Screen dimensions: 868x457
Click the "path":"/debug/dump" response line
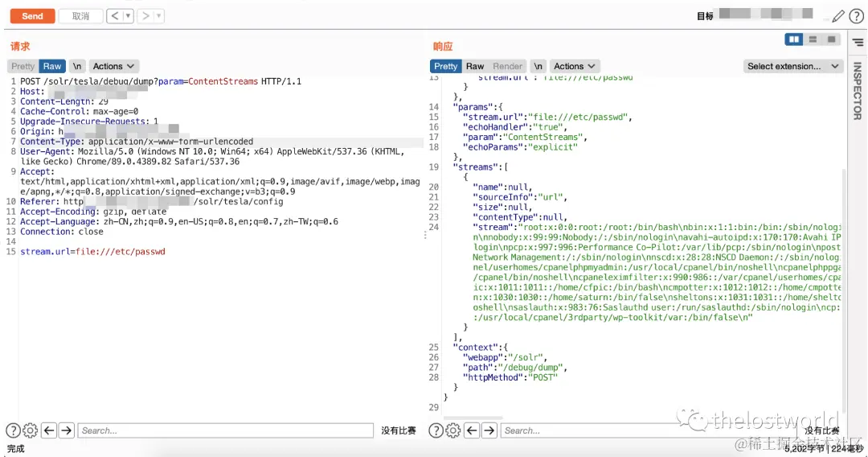515,367
